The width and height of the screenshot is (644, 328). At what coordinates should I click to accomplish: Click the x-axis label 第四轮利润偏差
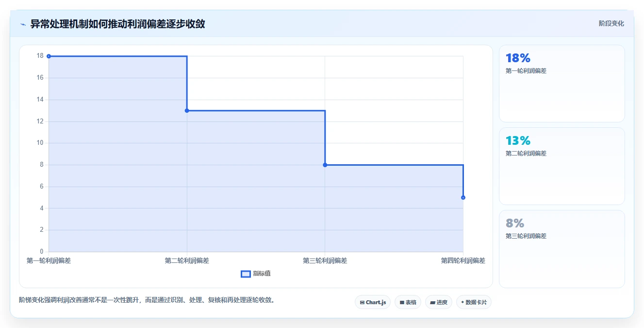click(463, 260)
